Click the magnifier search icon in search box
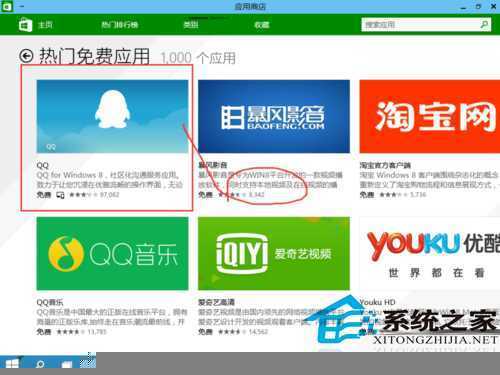This screenshot has width=500, height=375. click(x=485, y=25)
